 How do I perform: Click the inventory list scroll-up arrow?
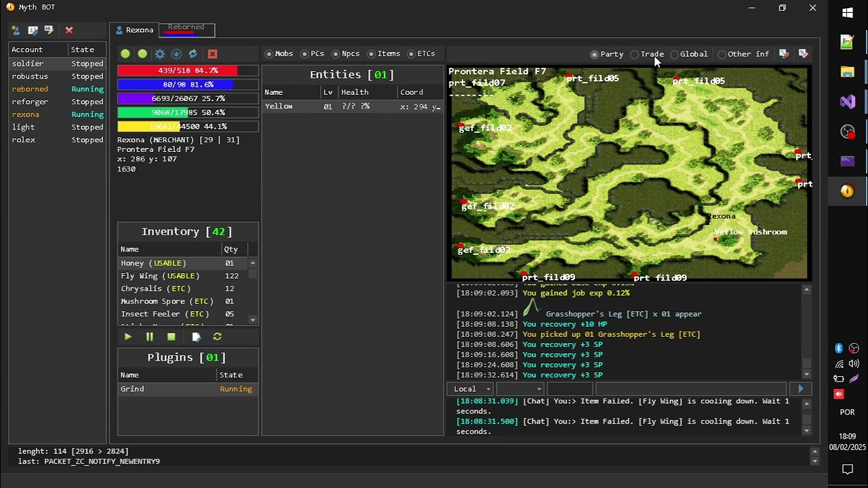[253, 263]
